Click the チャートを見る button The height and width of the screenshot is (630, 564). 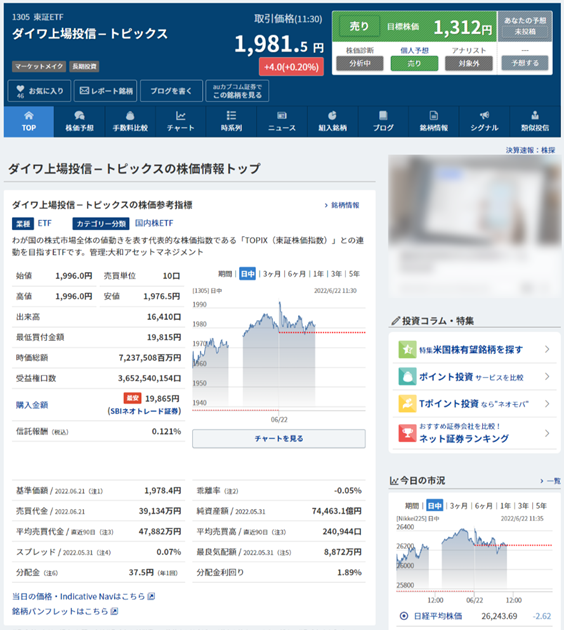pyautogui.click(x=279, y=439)
